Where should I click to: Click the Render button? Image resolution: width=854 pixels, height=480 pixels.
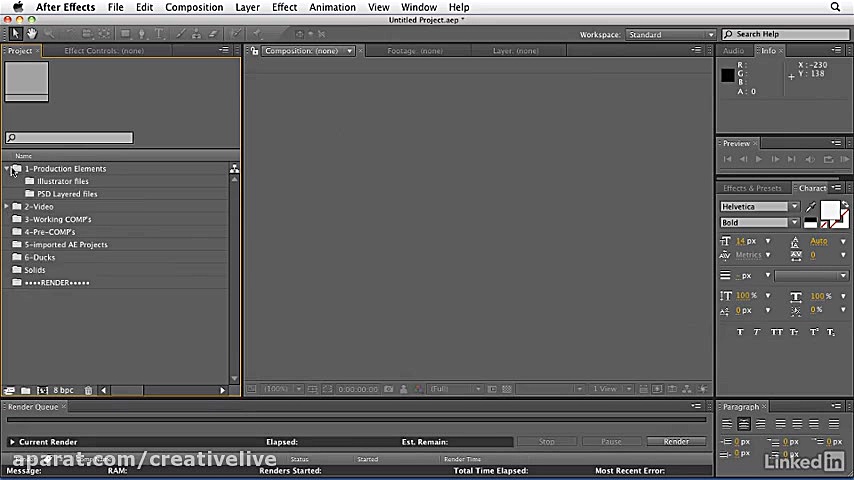(x=676, y=441)
